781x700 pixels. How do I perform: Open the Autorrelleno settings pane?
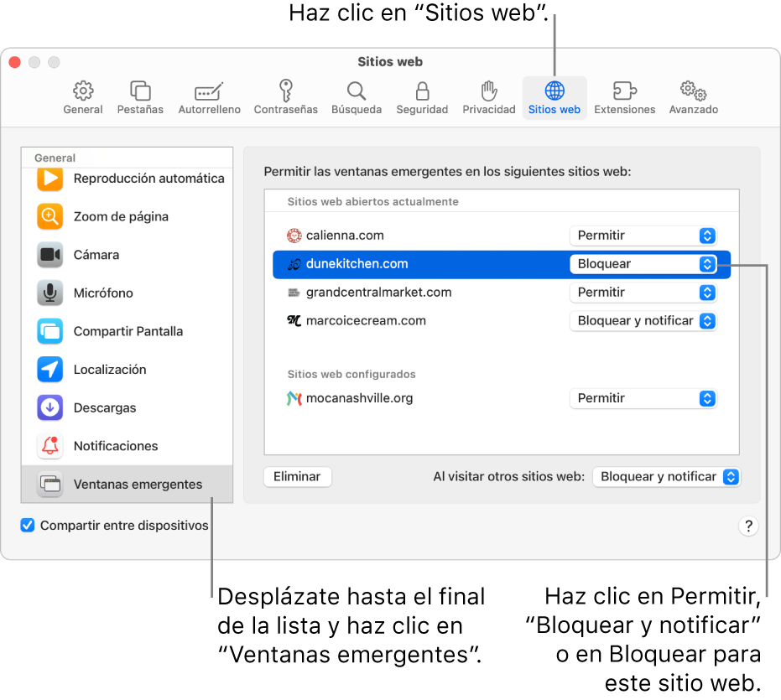coord(209,95)
